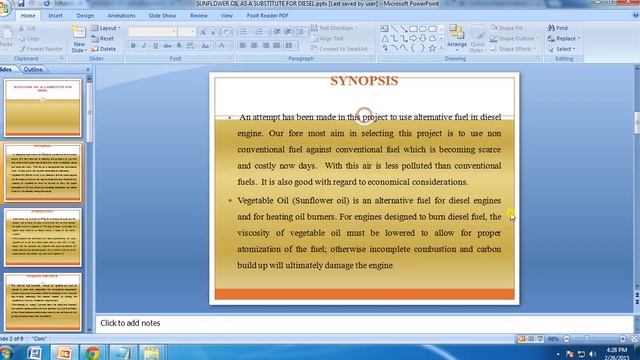Toggle text shadow formatting
640x360 pixels.
tap(179, 46)
